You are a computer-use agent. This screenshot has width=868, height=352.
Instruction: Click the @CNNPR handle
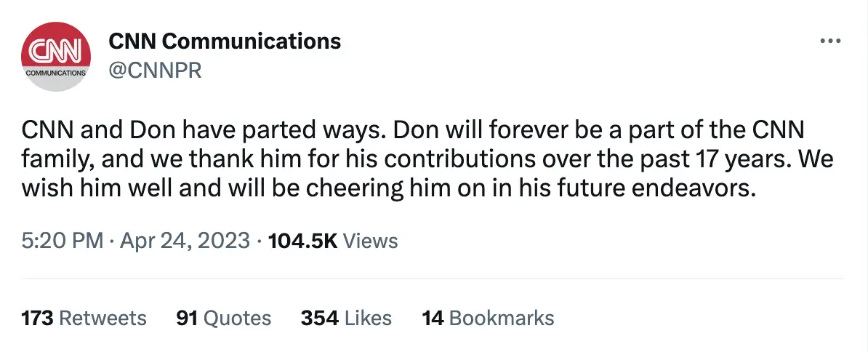coord(155,70)
